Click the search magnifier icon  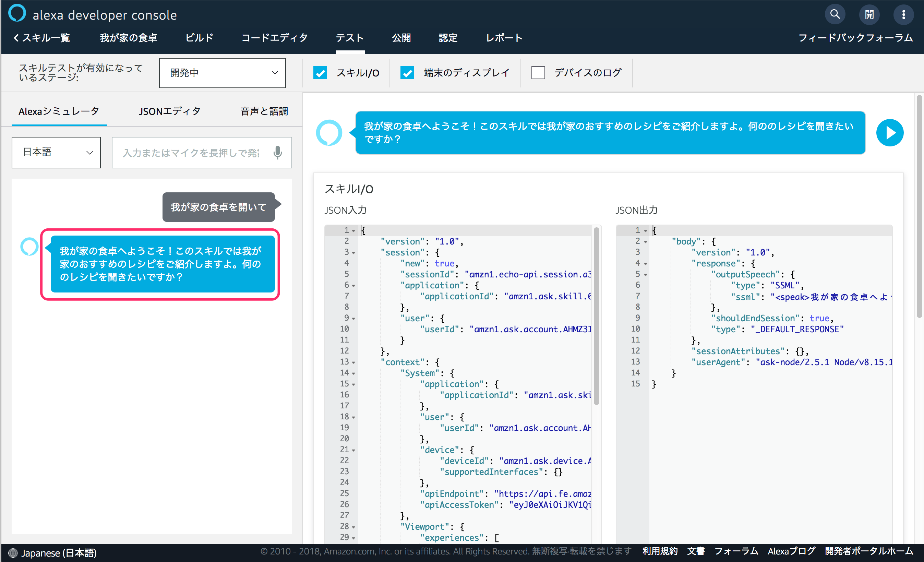tap(835, 15)
